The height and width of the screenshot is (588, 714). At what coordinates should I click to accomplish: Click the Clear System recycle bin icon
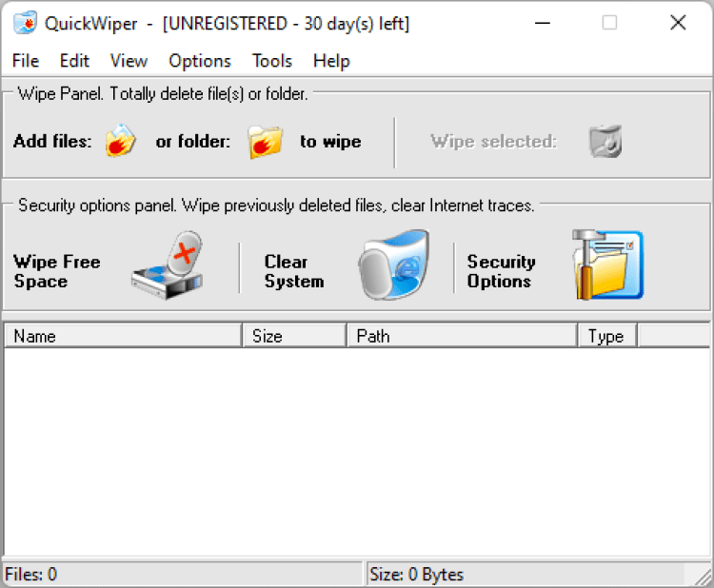click(394, 265)
